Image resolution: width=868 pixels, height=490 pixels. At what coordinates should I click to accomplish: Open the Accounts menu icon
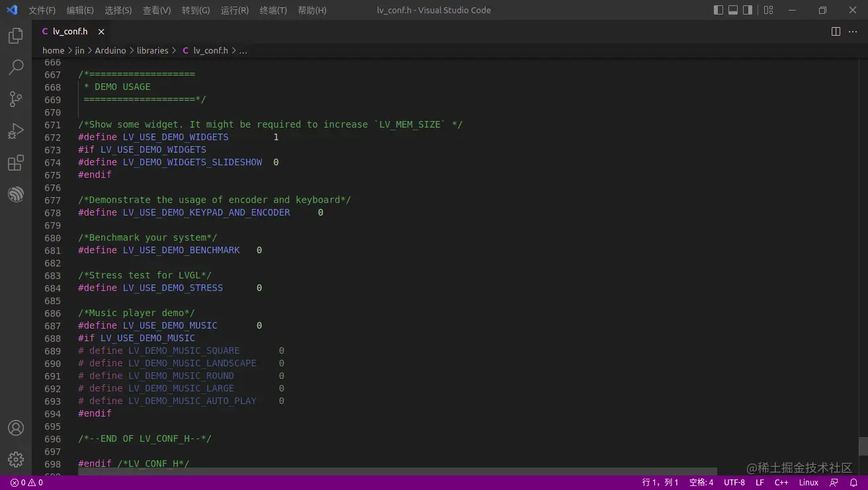(16, 428)
